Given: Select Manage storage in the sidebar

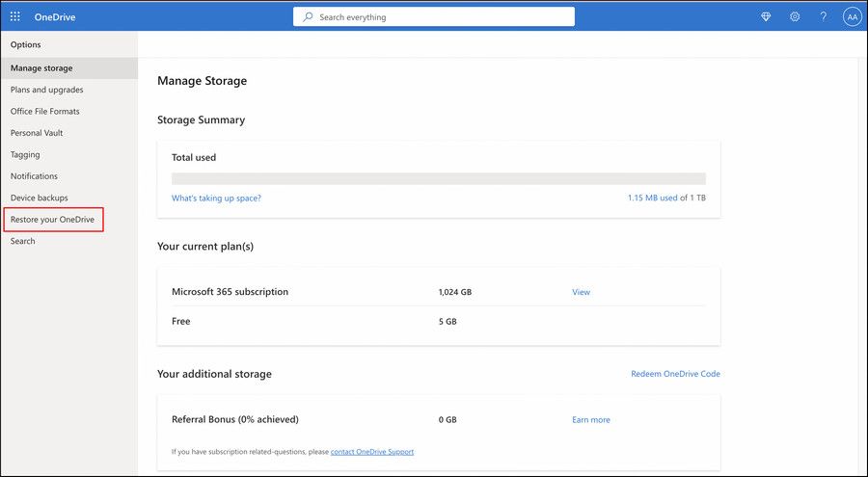Looking at the screenshot, I should (68, 68).
